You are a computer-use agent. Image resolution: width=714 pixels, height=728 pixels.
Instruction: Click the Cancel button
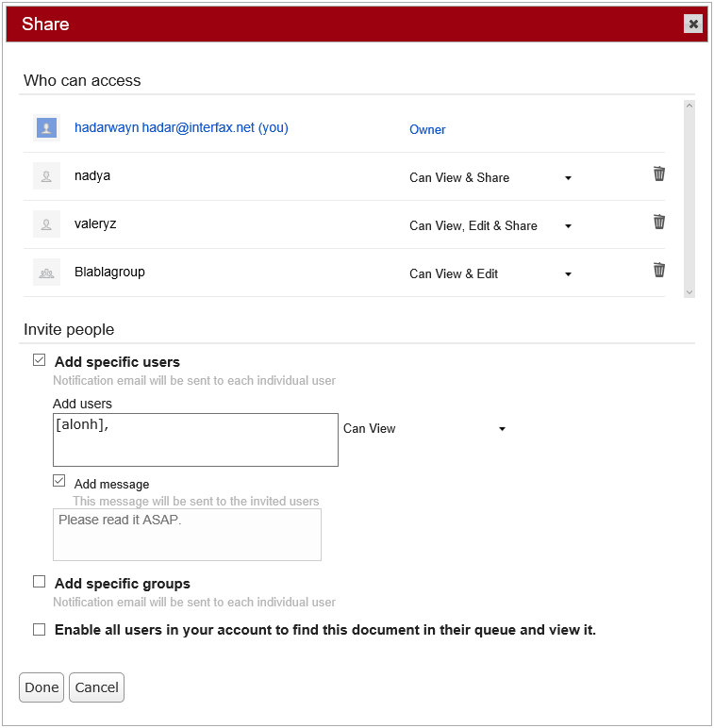tap(96, 687)
